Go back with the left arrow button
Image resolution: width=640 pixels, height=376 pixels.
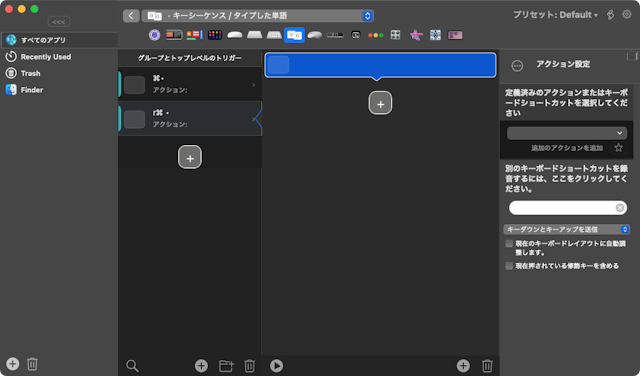[x=131, y=16]
